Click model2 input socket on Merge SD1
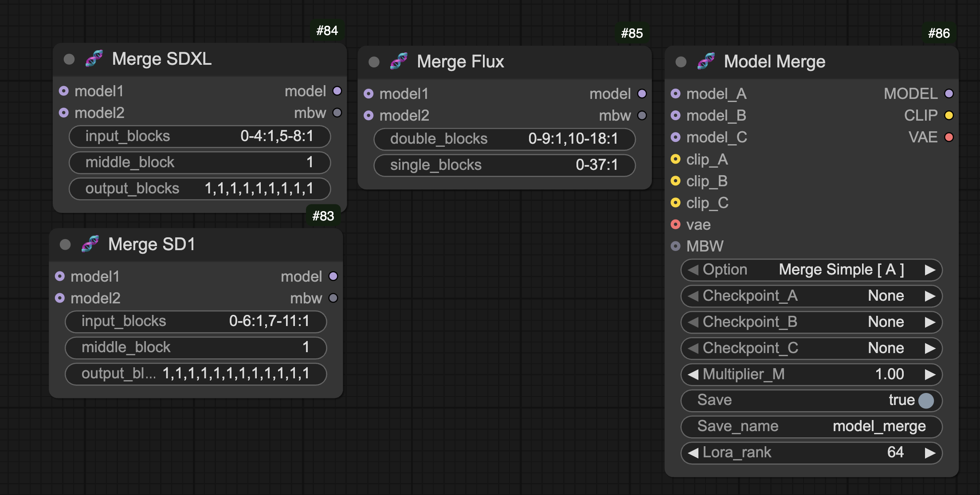The width and height of the screenshot is (980, 495). point(60,298)
